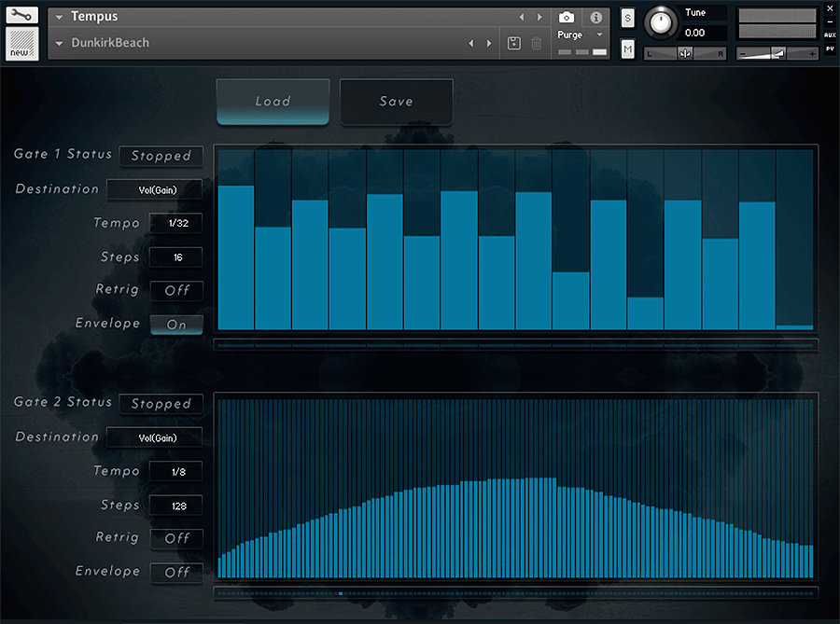Mute the Tempus instrument with the M button
Image resolution: width=840 pixels, height=624 pixels.
point(626,48)
